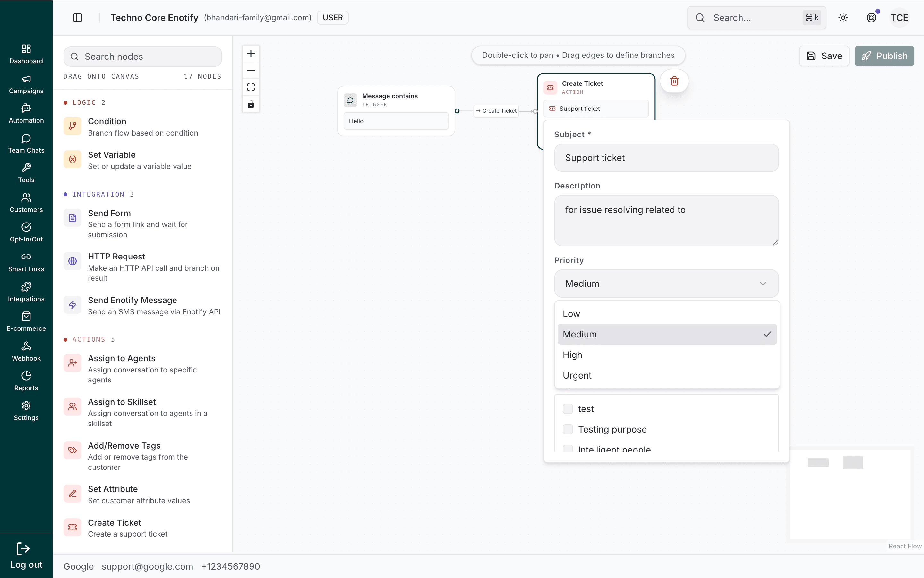Open Smart Links section
The width and height of the screenshot is (924, 578).
pyautogui.click(x=26, y=262)
